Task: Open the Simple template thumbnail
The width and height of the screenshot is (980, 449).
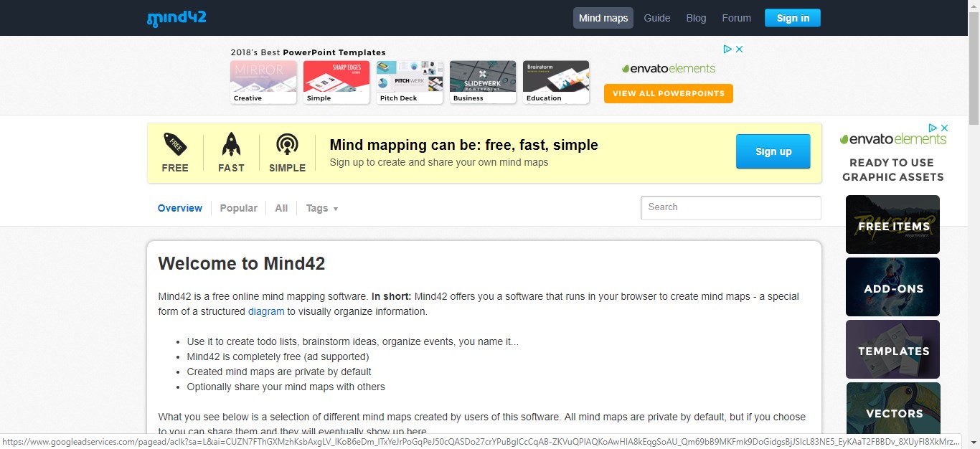Action: tap(336, 82)
